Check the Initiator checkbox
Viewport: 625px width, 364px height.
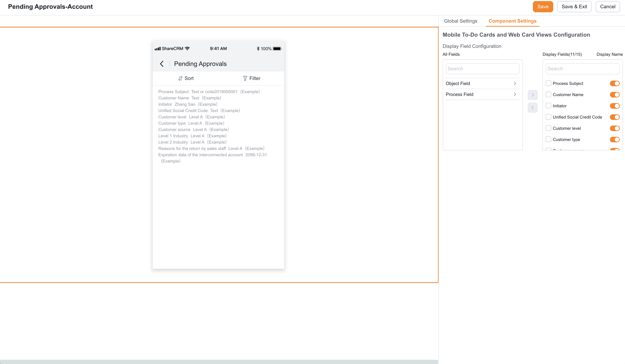[x=548, y=106]
